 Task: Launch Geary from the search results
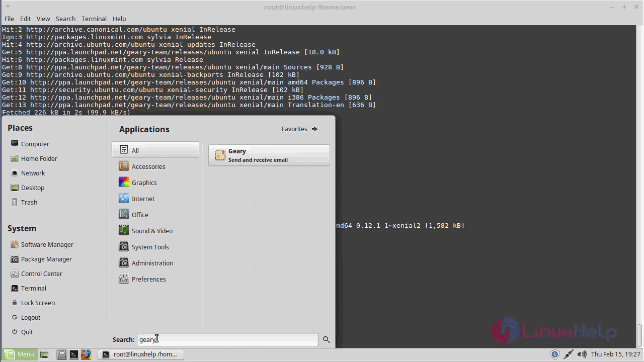(269, 155)
